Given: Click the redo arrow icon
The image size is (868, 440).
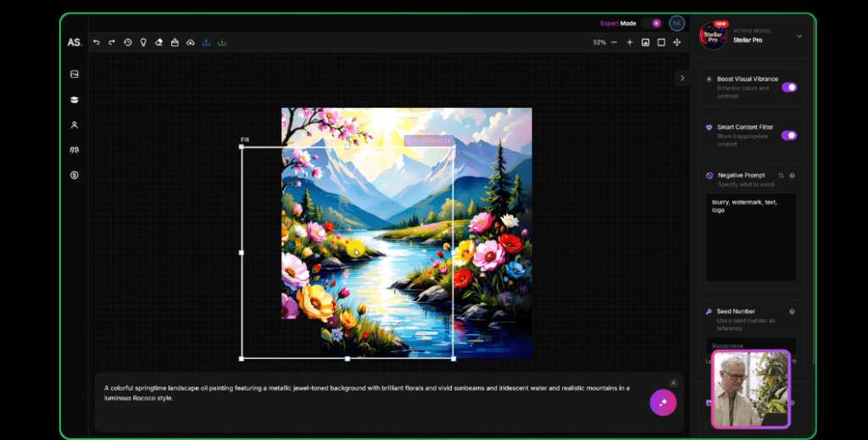Looking at the screenshot, I should pos(112,42).
